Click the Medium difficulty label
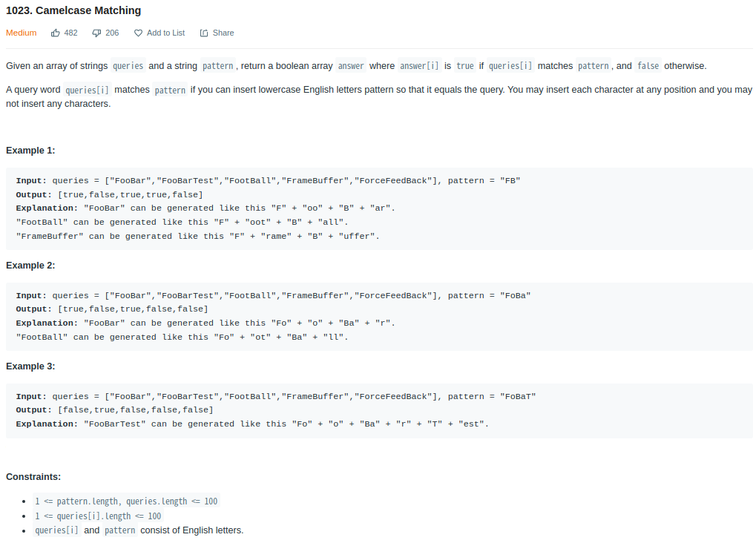 click(22, 33)
